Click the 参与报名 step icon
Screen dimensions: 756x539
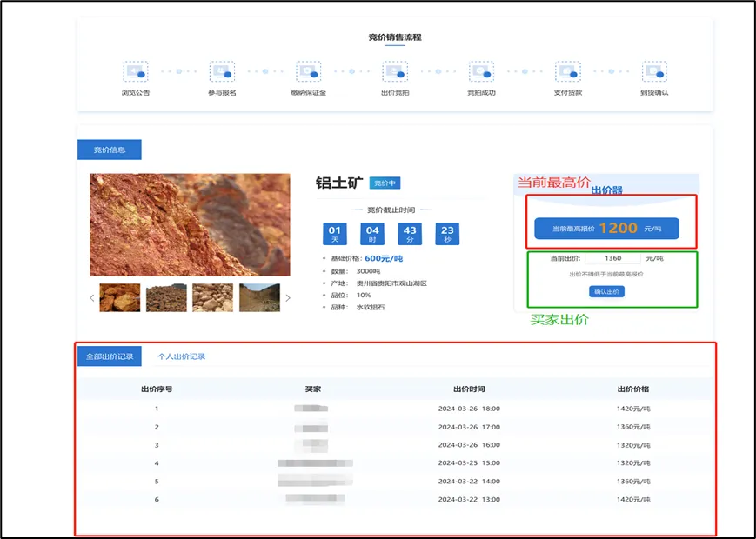pyautogui.click(x=222, y=72)
